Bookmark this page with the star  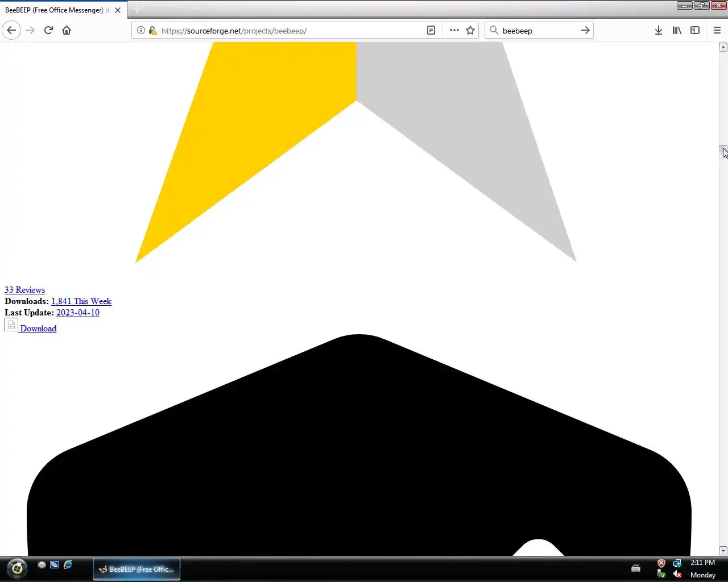point(470,30)
